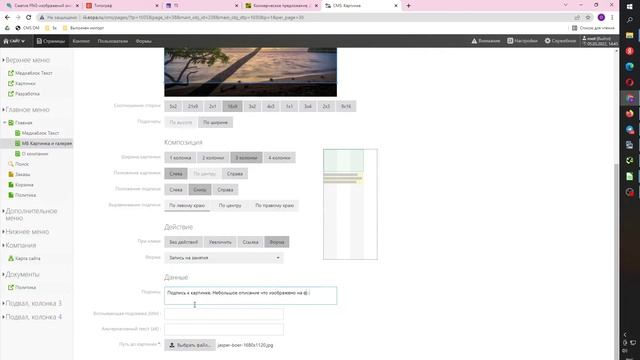Open the Формы menu
The height and width of the screenshot is (360, 640).
(144, 41)
